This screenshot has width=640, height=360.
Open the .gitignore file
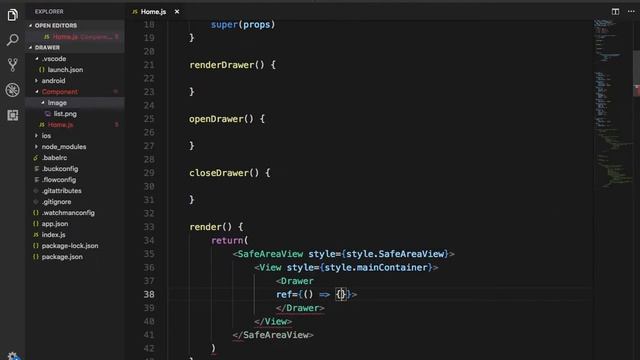(x=76, y=202)
